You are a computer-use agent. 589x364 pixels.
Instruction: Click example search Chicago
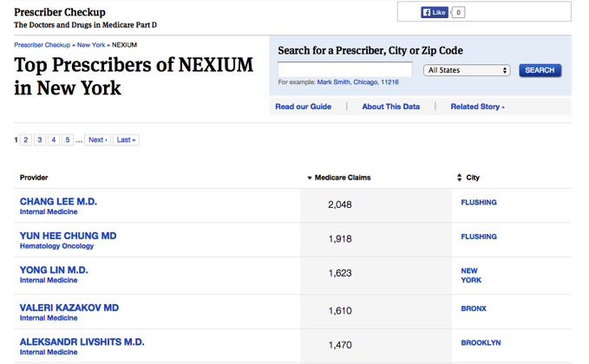[x=365, y=82]
